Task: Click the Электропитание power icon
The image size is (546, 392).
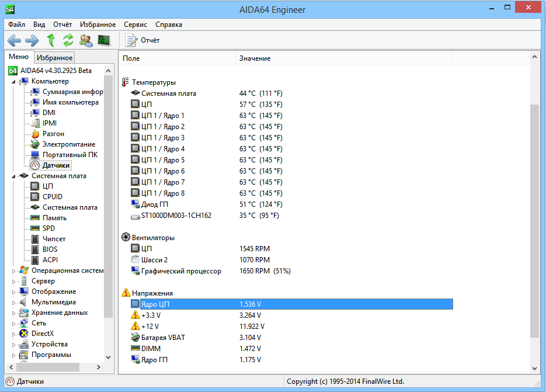Action: point(35,144)
